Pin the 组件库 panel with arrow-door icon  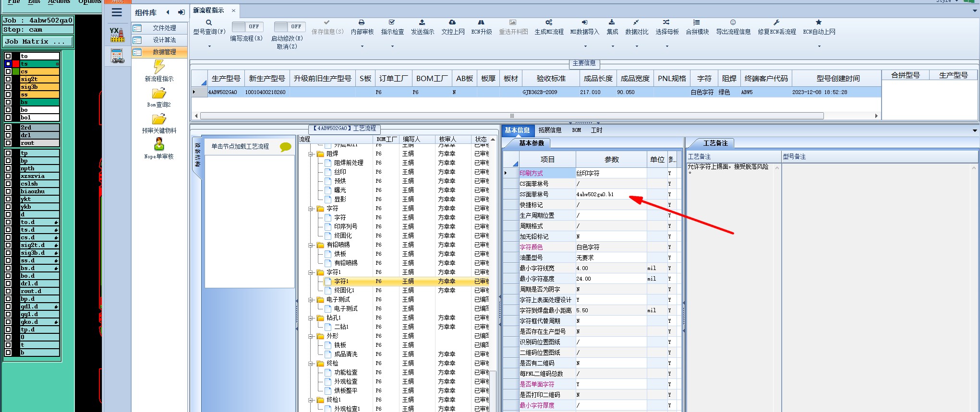tap(181, 12)
